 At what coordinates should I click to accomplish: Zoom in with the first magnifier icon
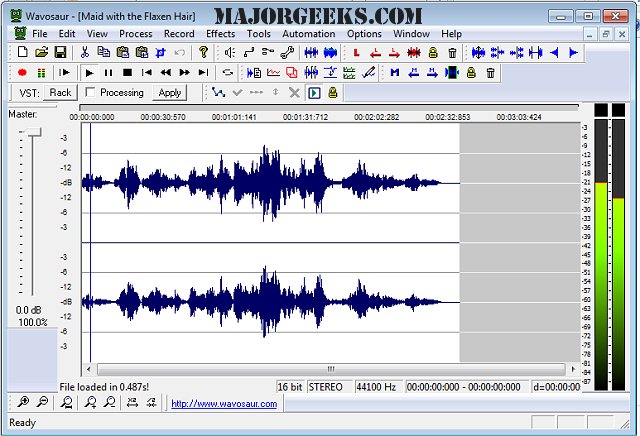click(x=23, y=403)
